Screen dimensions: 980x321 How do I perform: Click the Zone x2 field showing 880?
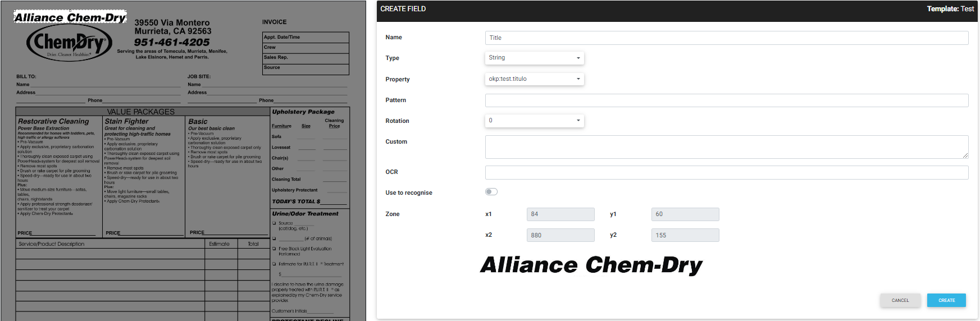coord(560,235)
